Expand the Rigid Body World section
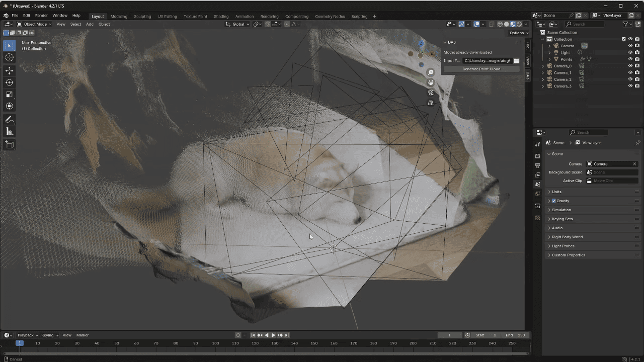This screenshot has height=362, width=644. coord(567,237)
